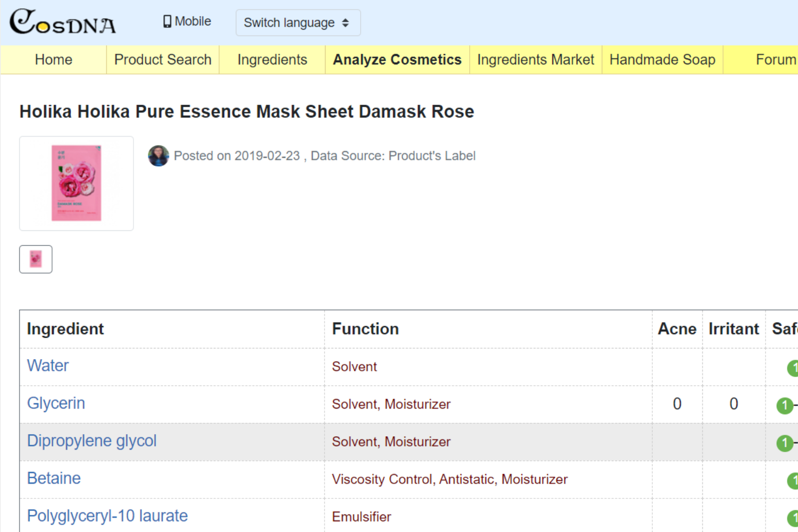Click the Emulsifier function text
The height and width of the screenshot is (532, 798).
(362, 517)
